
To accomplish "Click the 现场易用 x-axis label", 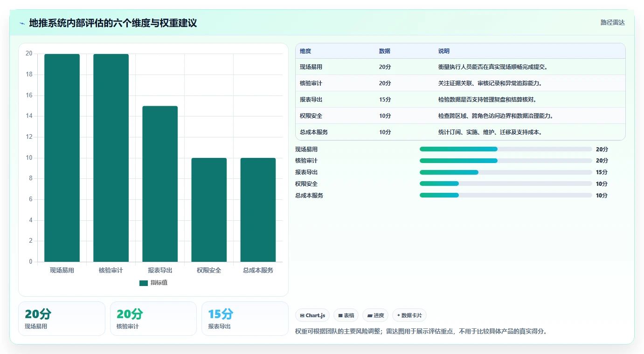I will 62,270.
